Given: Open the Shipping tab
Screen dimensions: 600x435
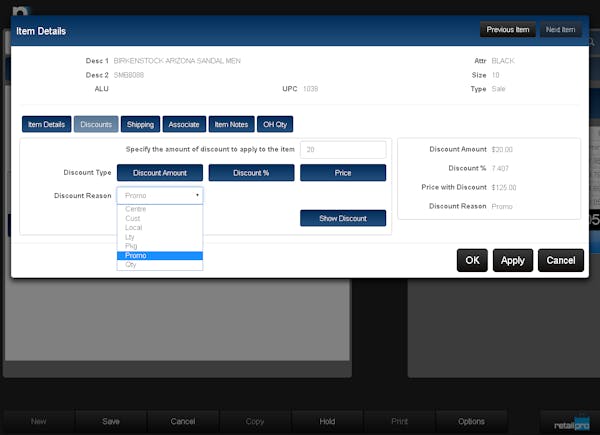Looking at the screenshot, I should pos(140,124).
